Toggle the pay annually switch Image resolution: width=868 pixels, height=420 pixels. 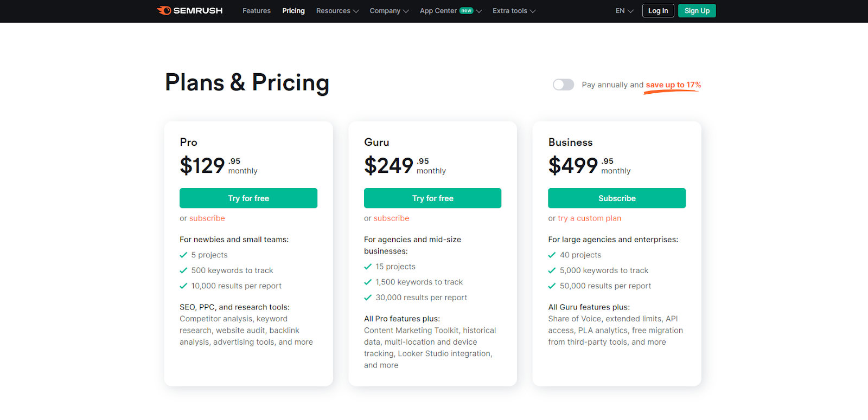[563, 85]
